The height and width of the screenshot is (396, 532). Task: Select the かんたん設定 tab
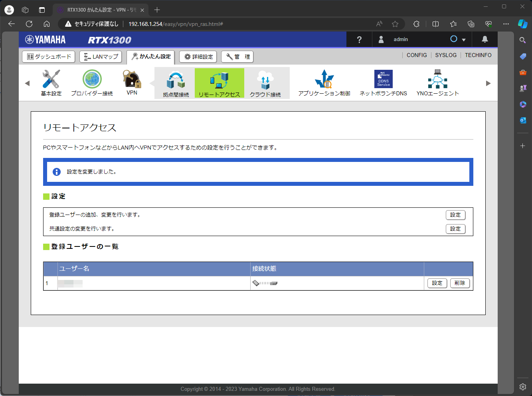coord(152,57)
